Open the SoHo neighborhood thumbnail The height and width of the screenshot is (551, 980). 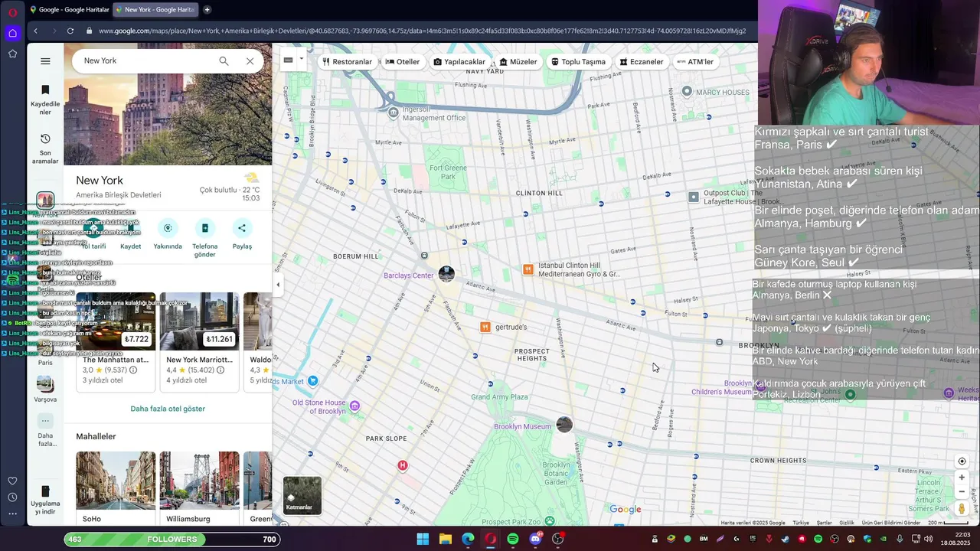pos(116,481)
